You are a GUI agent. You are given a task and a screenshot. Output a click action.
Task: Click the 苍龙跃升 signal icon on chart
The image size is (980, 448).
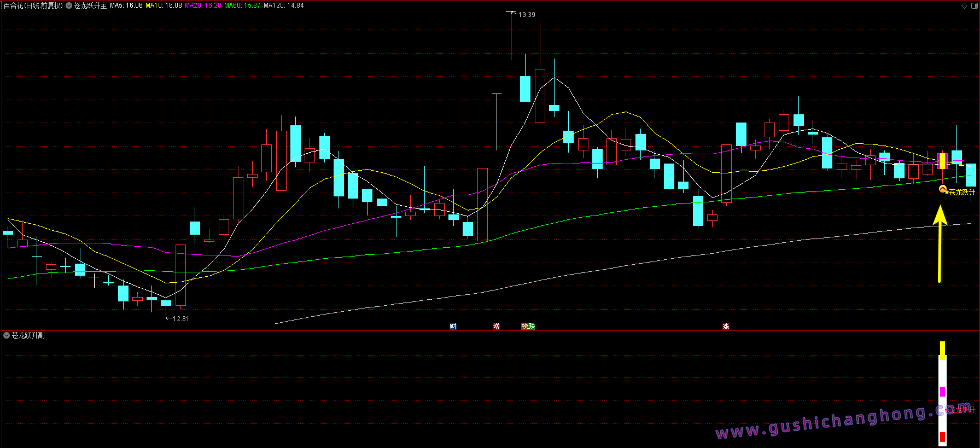coord(943,190)
